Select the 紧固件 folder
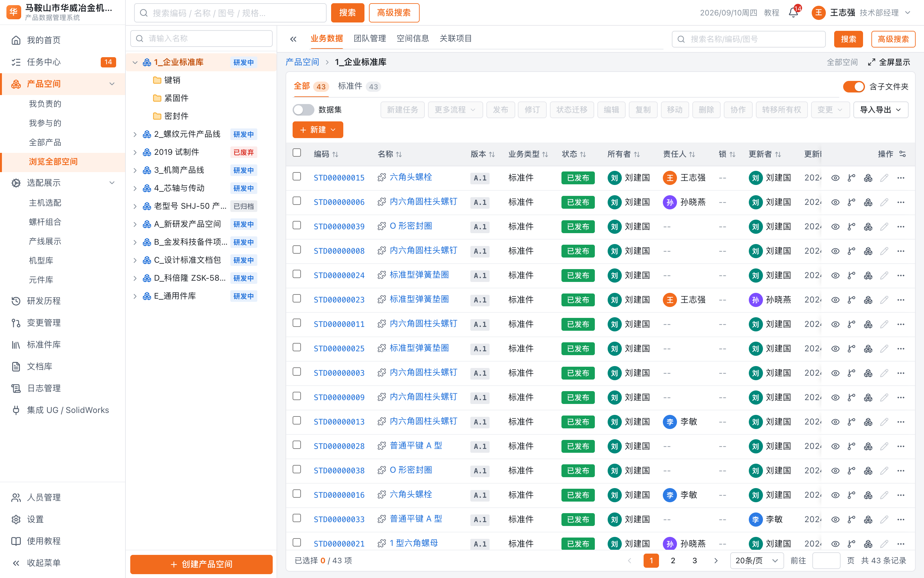 click(x=176, y=98)
